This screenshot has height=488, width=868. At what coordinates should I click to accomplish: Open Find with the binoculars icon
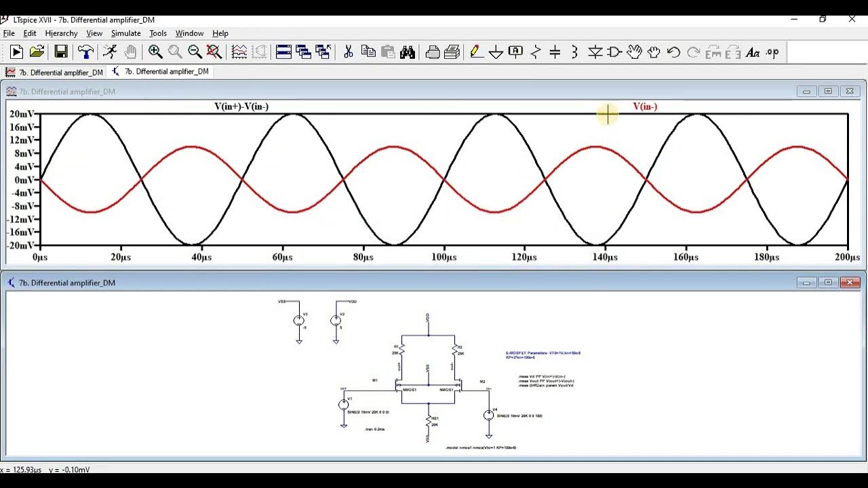point(408,52)
